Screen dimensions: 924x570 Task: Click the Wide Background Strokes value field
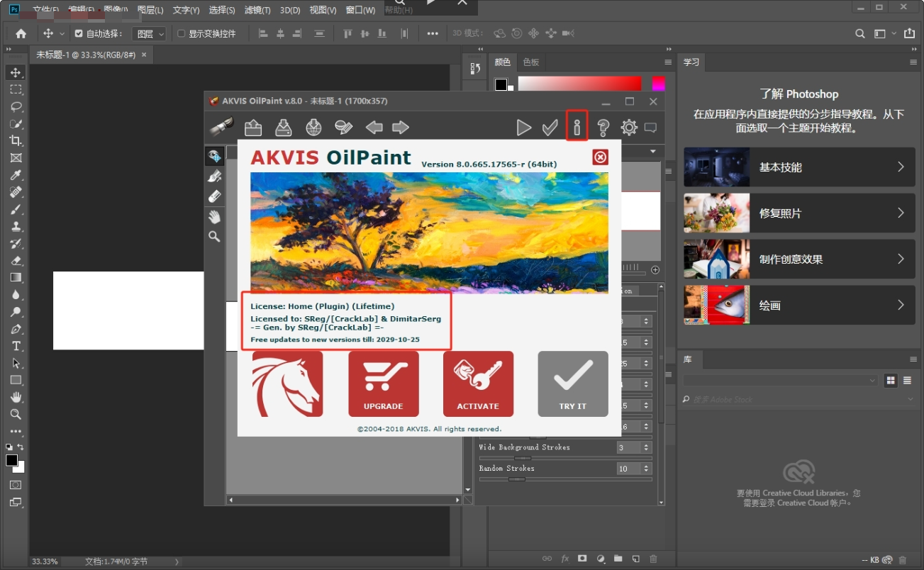[x=628, y=447]
